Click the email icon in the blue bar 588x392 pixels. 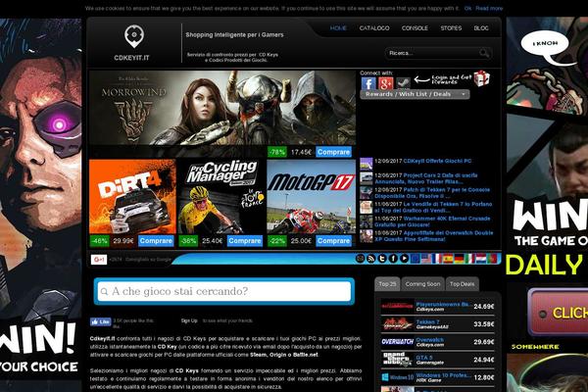[360, 259]
